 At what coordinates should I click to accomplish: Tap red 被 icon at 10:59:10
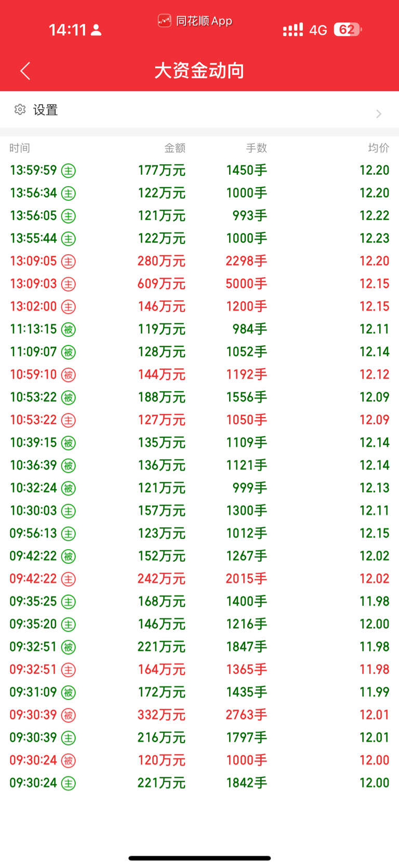coord(69,374)
